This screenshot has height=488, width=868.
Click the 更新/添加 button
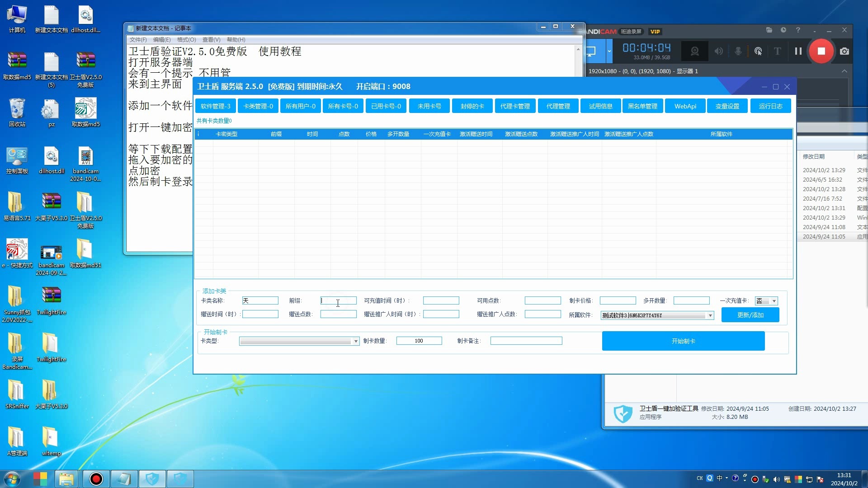[750, 315]
